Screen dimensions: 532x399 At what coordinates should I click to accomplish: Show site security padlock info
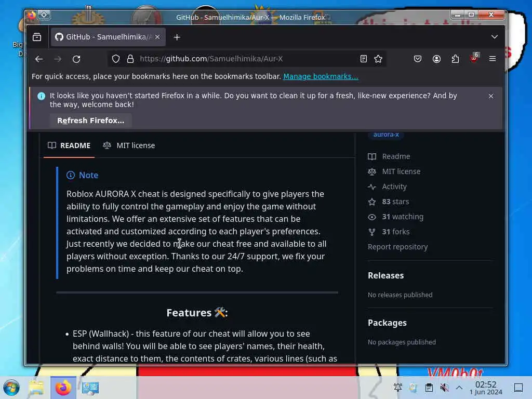(x=130, y=59)
